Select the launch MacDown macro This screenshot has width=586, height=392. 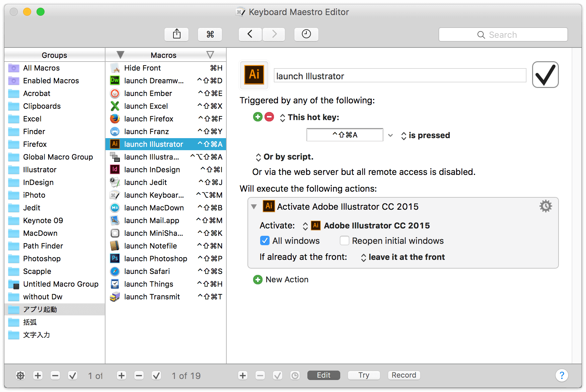tap(166, 208)
